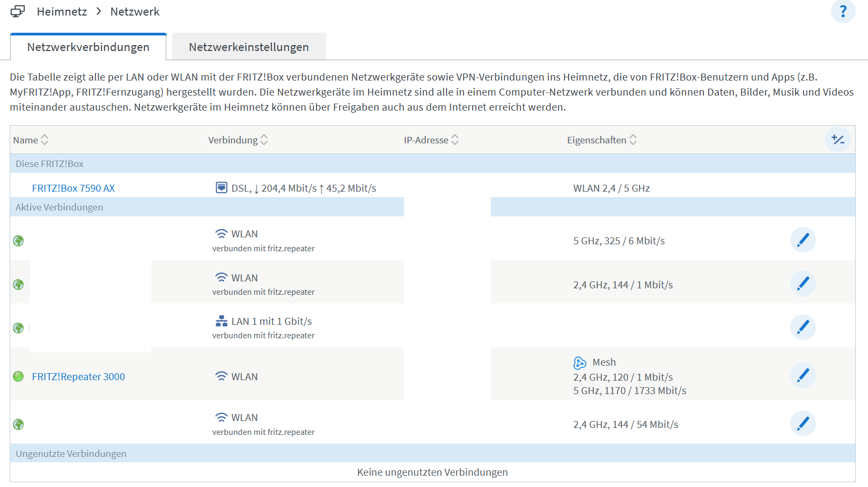This screenshot has height=487, width=868.
Task: Click the Heimnetz computer icon in breadcrumb
Action: pyautogui.click(x=18, y=11)
